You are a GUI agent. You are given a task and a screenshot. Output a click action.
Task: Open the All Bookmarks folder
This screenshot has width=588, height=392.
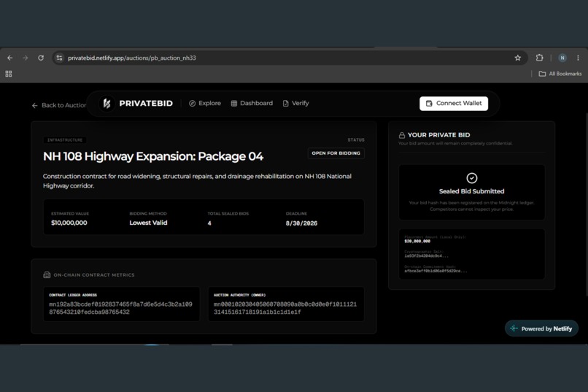tap(560, 74)
